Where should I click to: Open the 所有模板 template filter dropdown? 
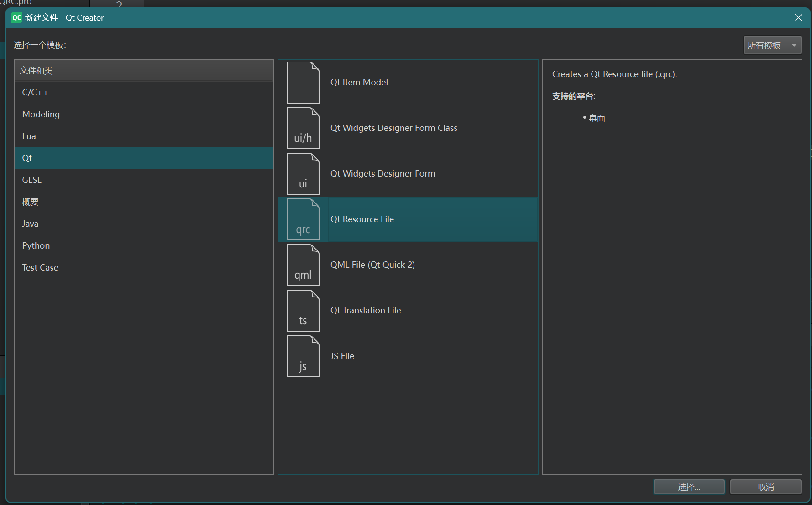click(x=772, y=46)
